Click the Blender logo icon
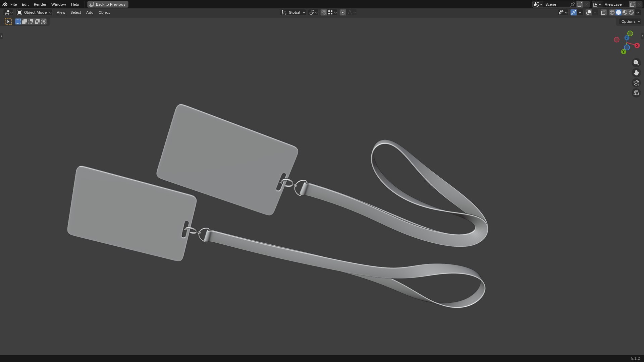 coord(5,4)
